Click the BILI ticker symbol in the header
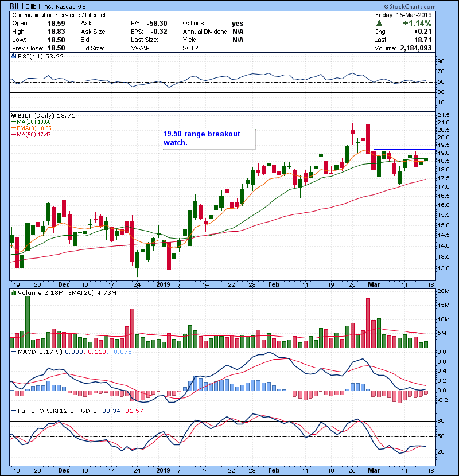Screen dimensions: 459x476 tap(16, 6)
